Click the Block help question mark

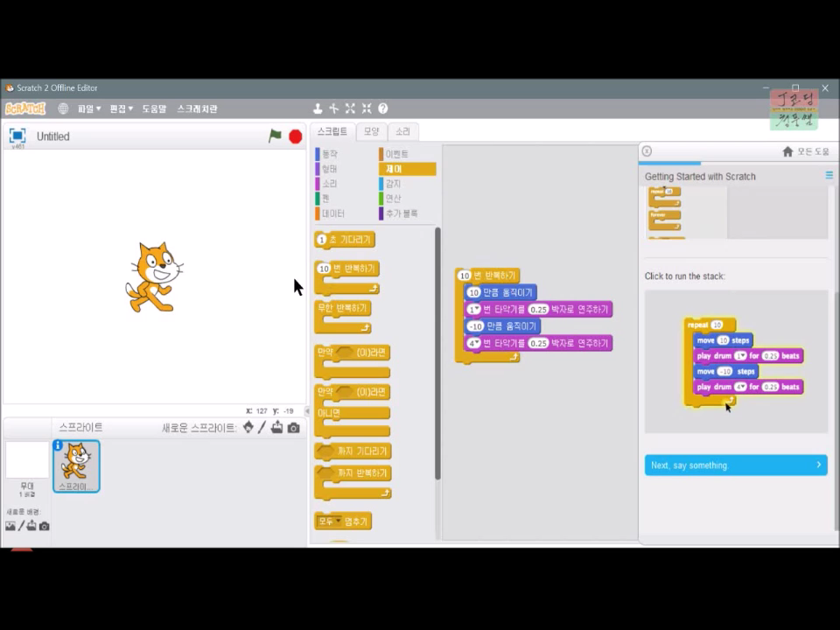(x=383, y=108)
